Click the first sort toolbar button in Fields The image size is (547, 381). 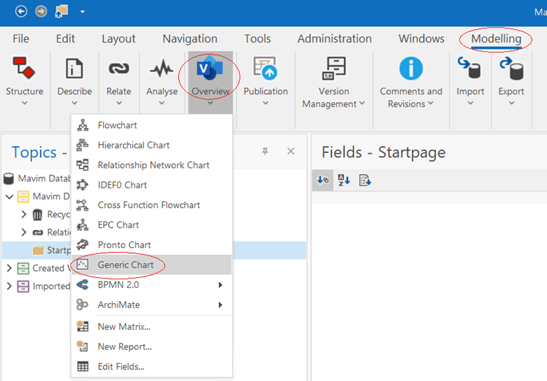click(323, 180)
